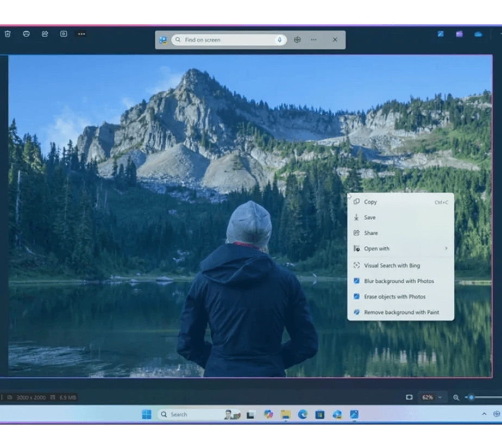Launch Microsoft Edge from the taskbar
This screenshot has height=448, width=502.
pyautogui.click(x=303, y=414)
